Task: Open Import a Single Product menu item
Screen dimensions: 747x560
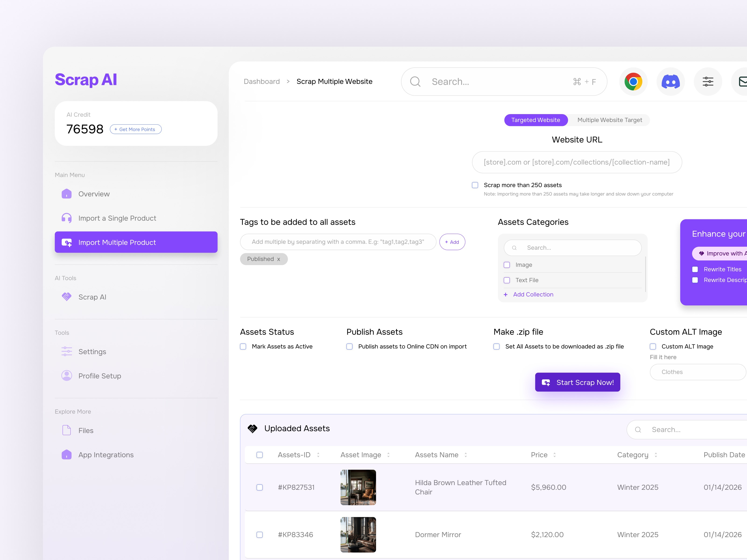Action: pyautogui.click(x=136, y=218)
